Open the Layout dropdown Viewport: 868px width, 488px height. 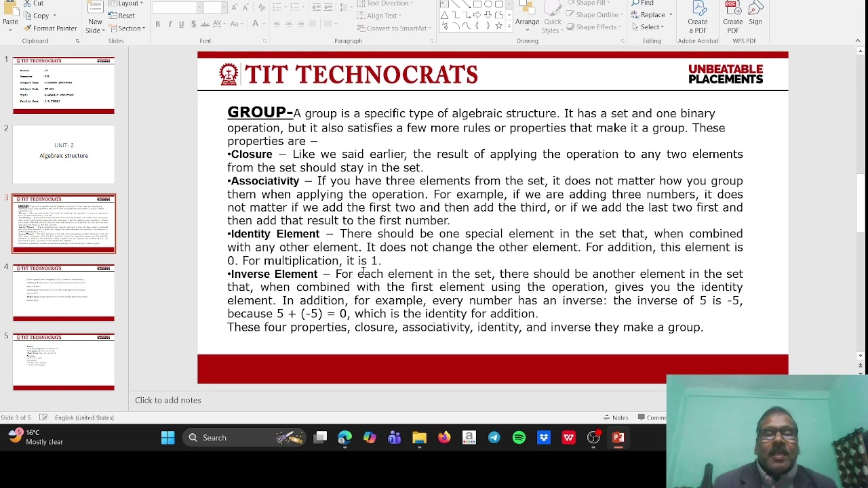[x=127, y=3]
